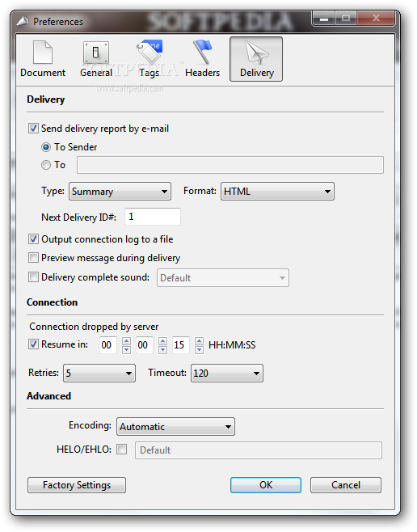Viewport: 417px width, 532px height.
Task: Enable the HELO/EHLO checkbox
Action: (x=122, y=450)
